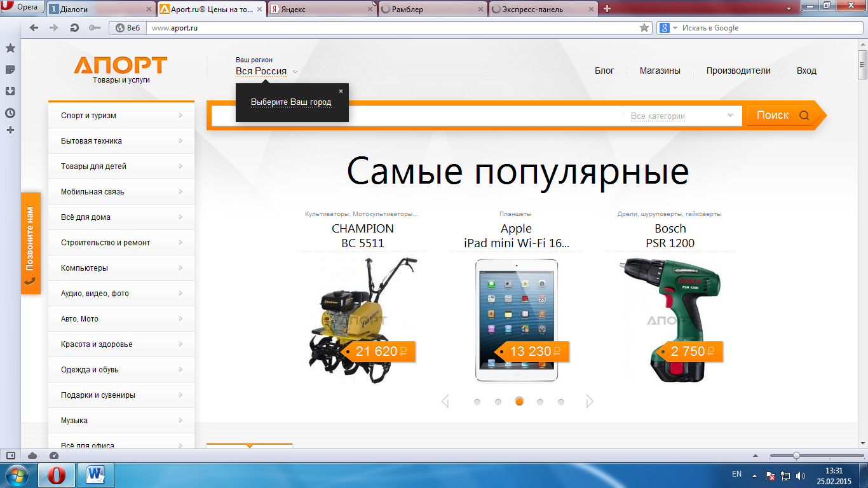The image size is (868, 488).
Task: Close the Aport.ru tab
Action: tap(259, 9)
